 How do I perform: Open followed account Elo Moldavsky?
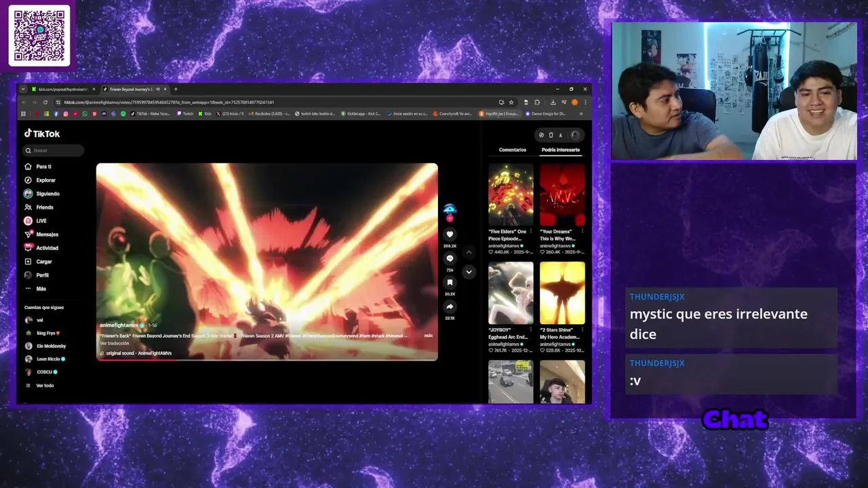[x=45, y=346]
